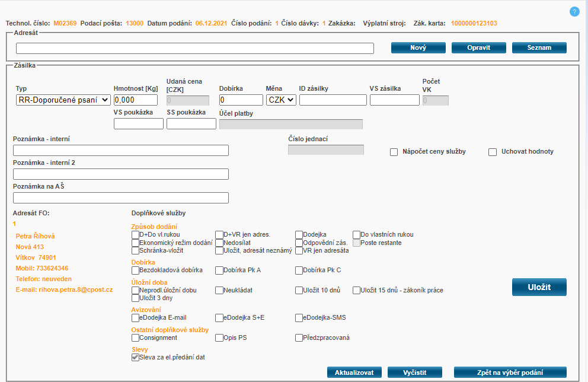The image size is (588, 382).
Task: Open the Typ dropdown with RR-Doporučené psaní
Action: coord(63,100)
